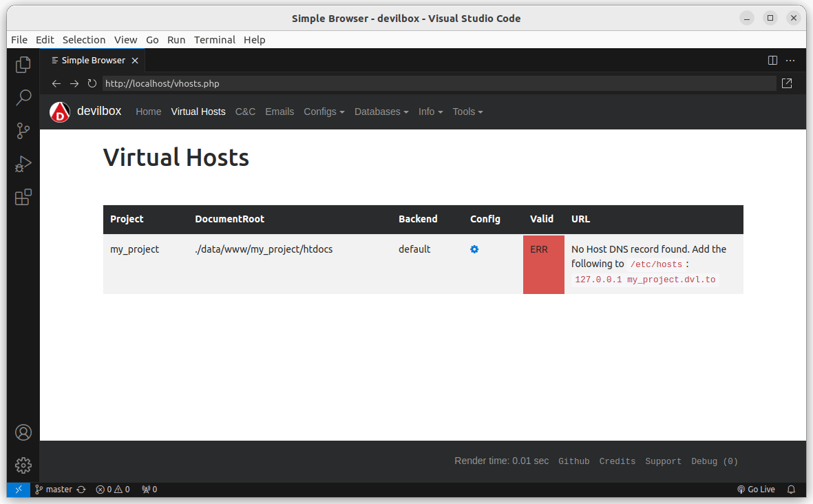Open the Tools dropdown in navbar
Screen dimensions: 813x504
point(467,112)
